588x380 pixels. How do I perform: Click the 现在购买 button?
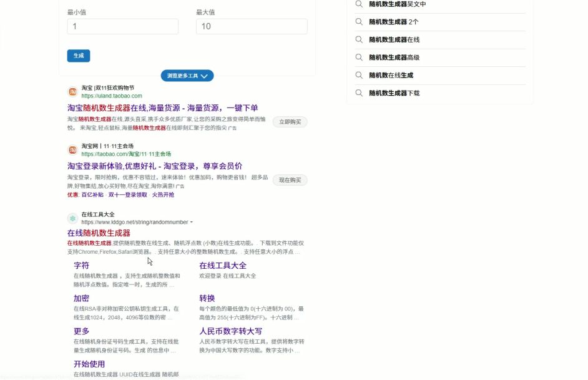point(290,180)
